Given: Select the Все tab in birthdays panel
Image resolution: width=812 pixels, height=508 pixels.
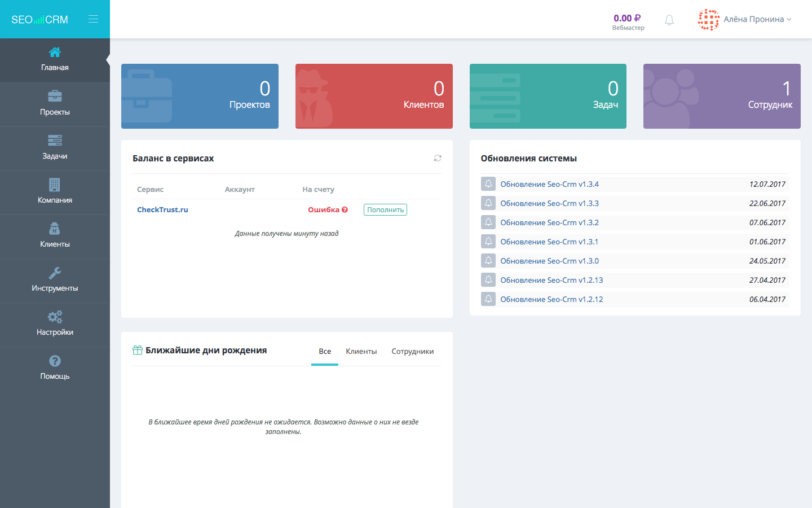Looking at the screenshot, I should 325,351.
